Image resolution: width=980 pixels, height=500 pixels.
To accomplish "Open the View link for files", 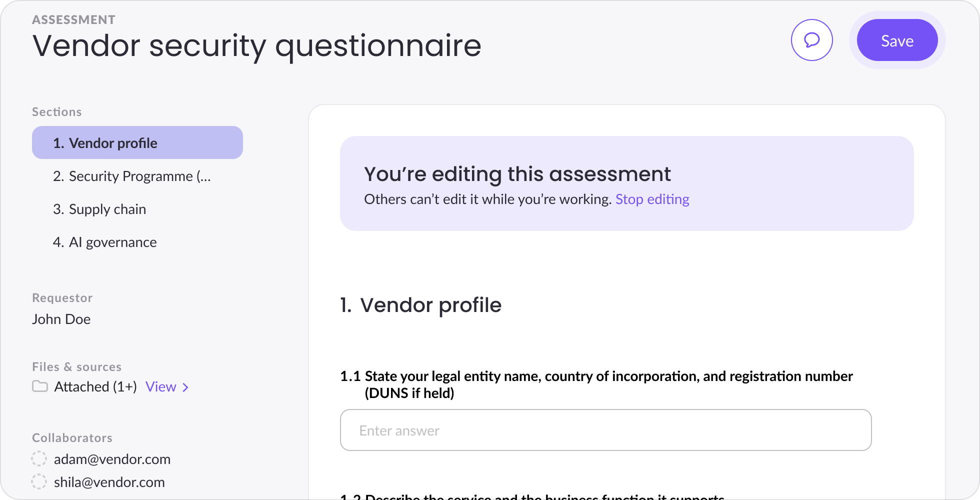I will (161, 386).
